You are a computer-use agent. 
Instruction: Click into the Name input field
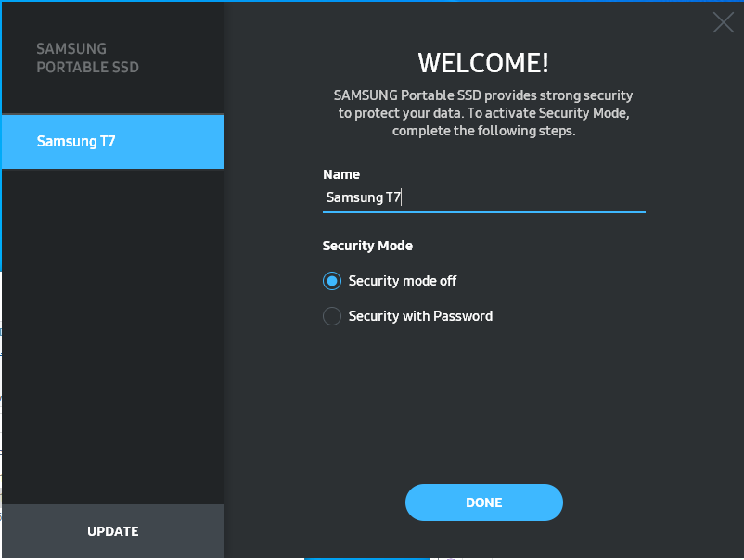[x=483, y=197]
